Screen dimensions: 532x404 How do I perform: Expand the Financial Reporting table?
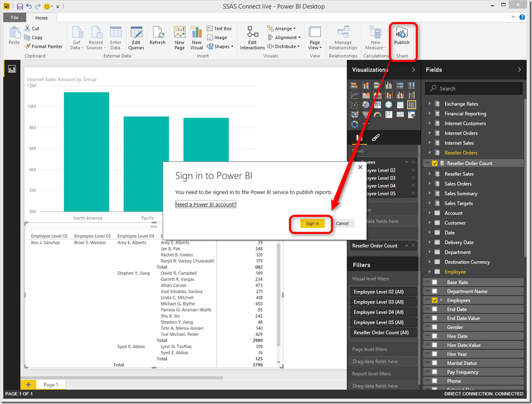(x=429, y=114)
